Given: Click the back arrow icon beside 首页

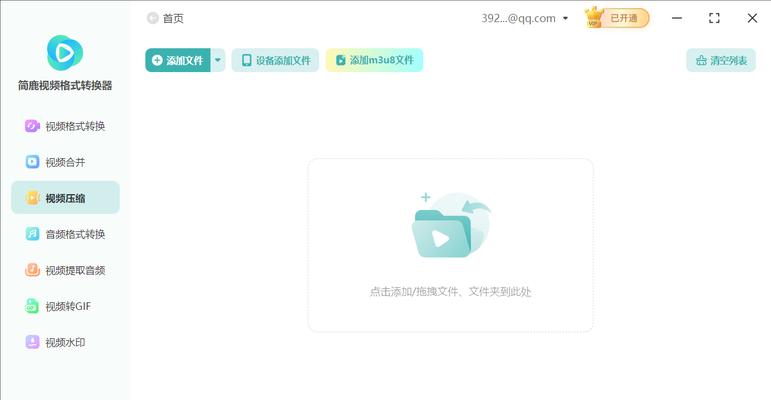Looking at the screenshot, I should point(153,18).
